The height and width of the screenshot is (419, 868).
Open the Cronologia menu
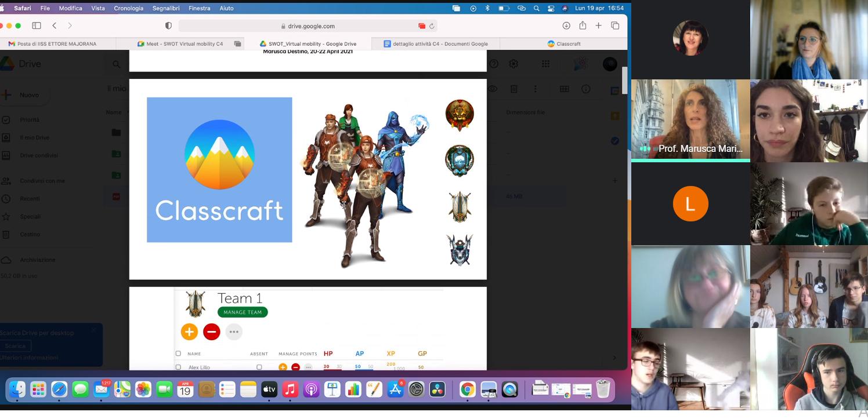point(128,8)
